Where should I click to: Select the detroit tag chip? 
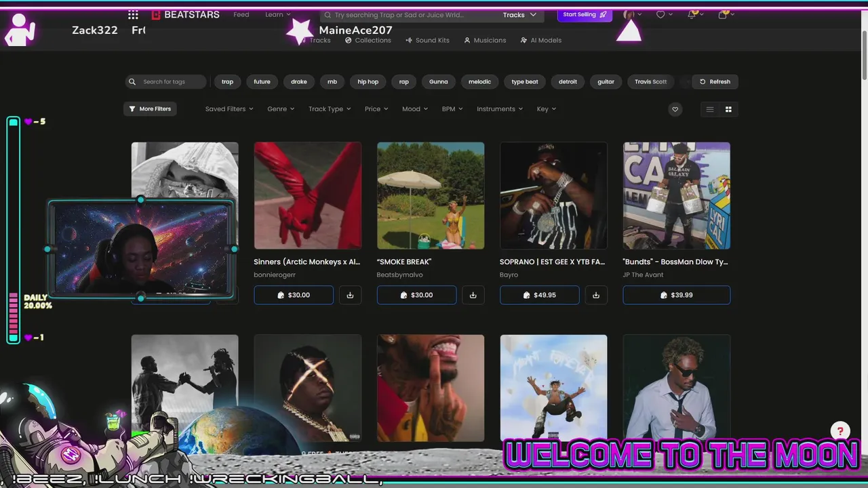568,82
